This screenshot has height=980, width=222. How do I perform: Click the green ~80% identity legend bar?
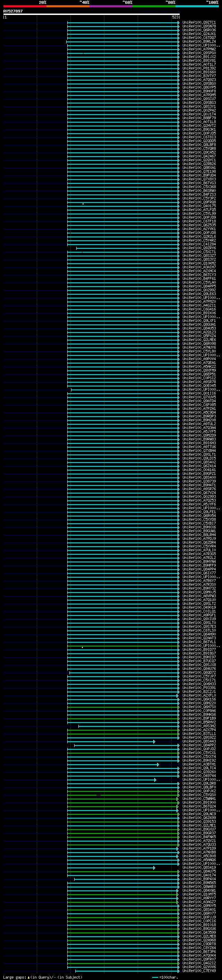[x=154, y=6]
